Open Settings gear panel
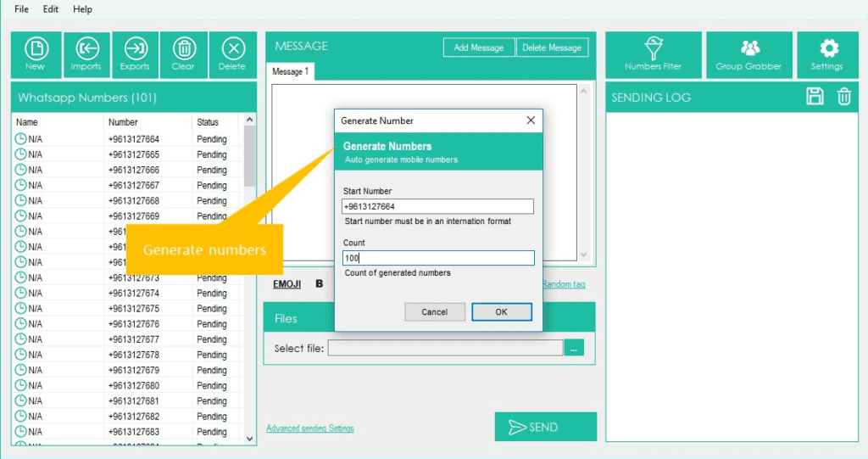This screenshot has height=459, width=868. pos(826,54)
